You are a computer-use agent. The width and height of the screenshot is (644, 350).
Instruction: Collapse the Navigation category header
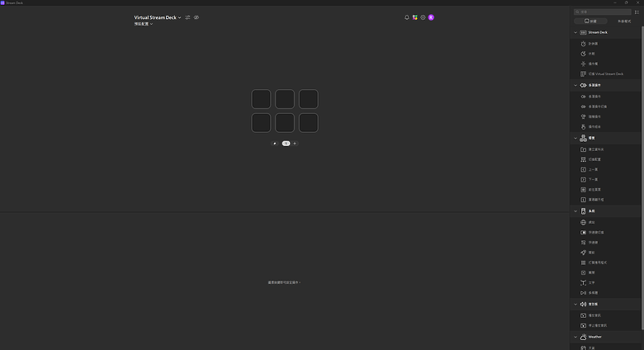coord(606,138)
